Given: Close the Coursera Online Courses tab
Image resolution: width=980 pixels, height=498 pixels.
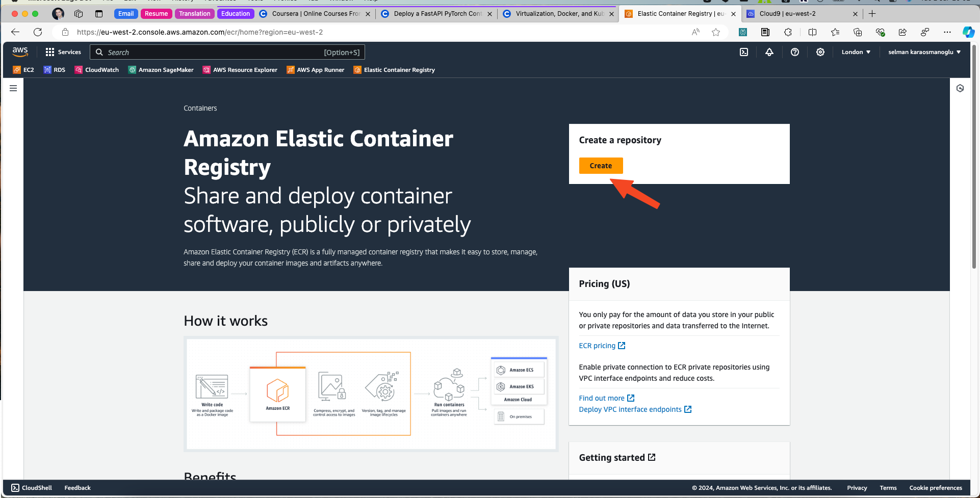Looking at the screenshot, I should pyautogui.click(x=368, y=14).
